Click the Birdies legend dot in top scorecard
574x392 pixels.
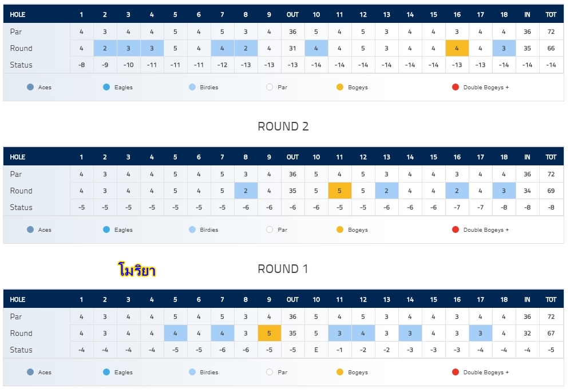(x=192, y=87)
